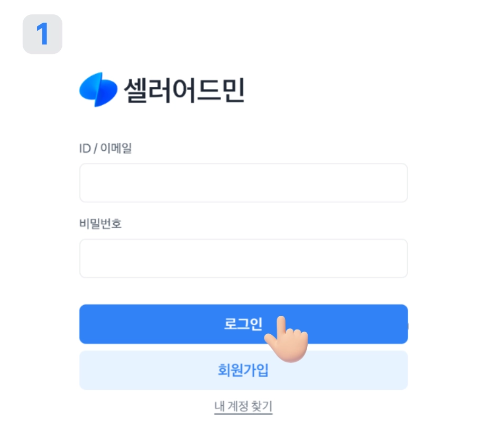Viewport: 487px width, 448px height.
Task: Click the gray tile showing number 1
Action: click(42, 34)
